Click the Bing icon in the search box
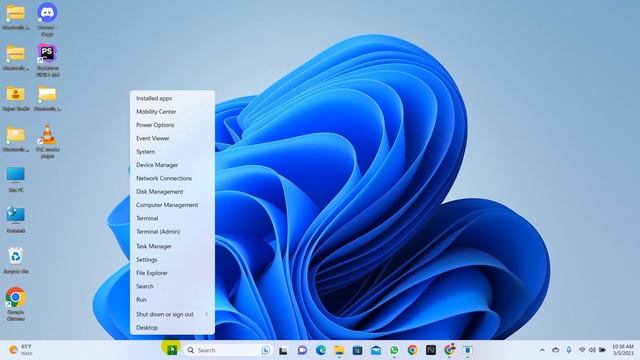This screenshot has width=640, height=360. click(266, 350)
